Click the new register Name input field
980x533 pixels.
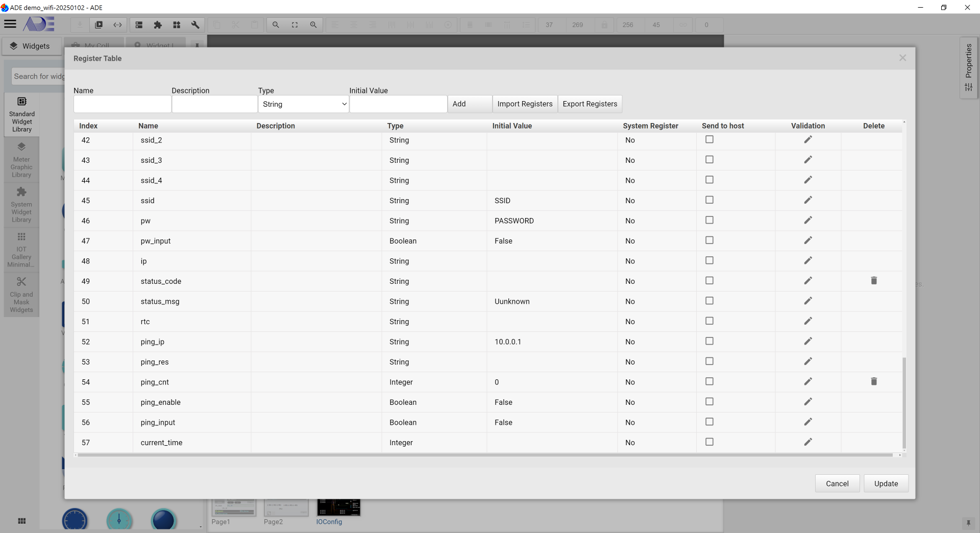(122, 104)
